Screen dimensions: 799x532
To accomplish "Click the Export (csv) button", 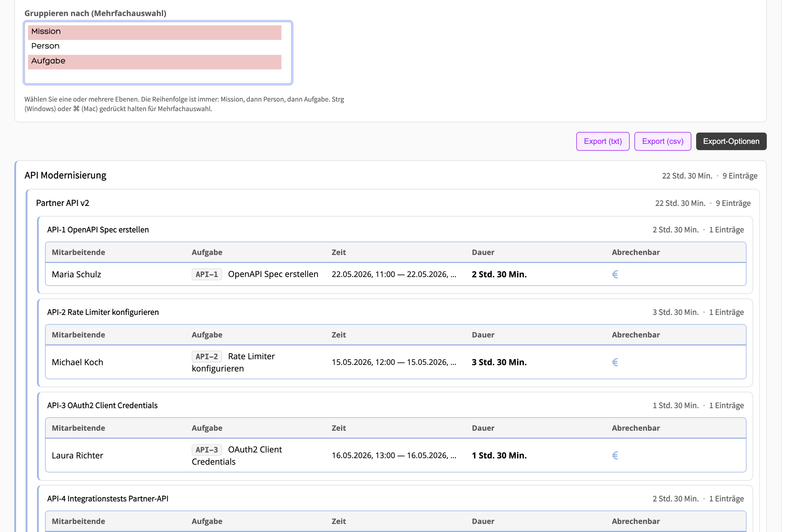I will [662, 141].
